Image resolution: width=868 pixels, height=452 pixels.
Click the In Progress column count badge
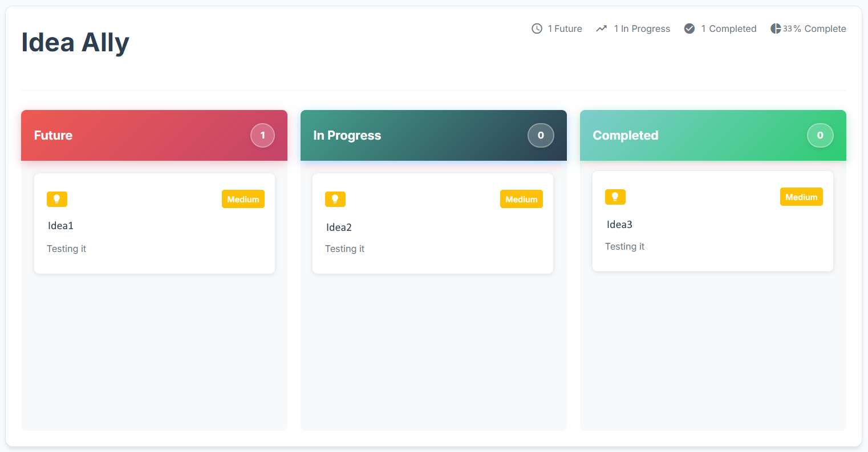tap(541, 136)
